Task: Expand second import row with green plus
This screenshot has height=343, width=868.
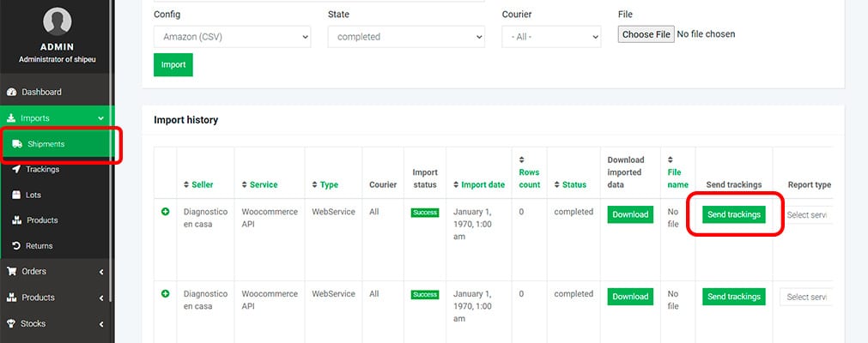Action: (x=165, y=294)
